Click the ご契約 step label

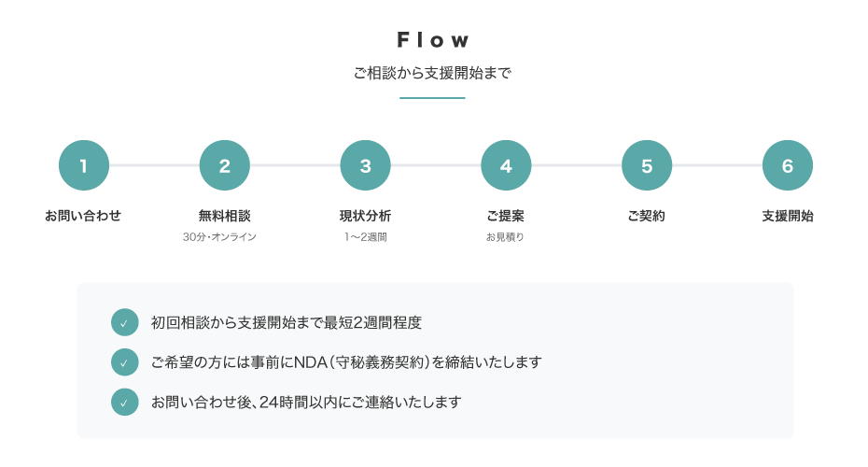point(647,216)
